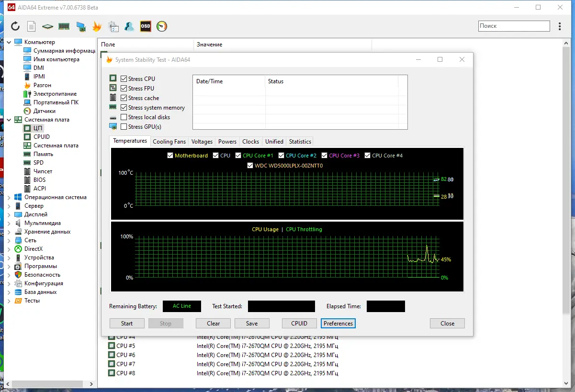This screenshot has height=392, width=575.
Task: Switch to the Voltages tab
Action: point(202,142)
